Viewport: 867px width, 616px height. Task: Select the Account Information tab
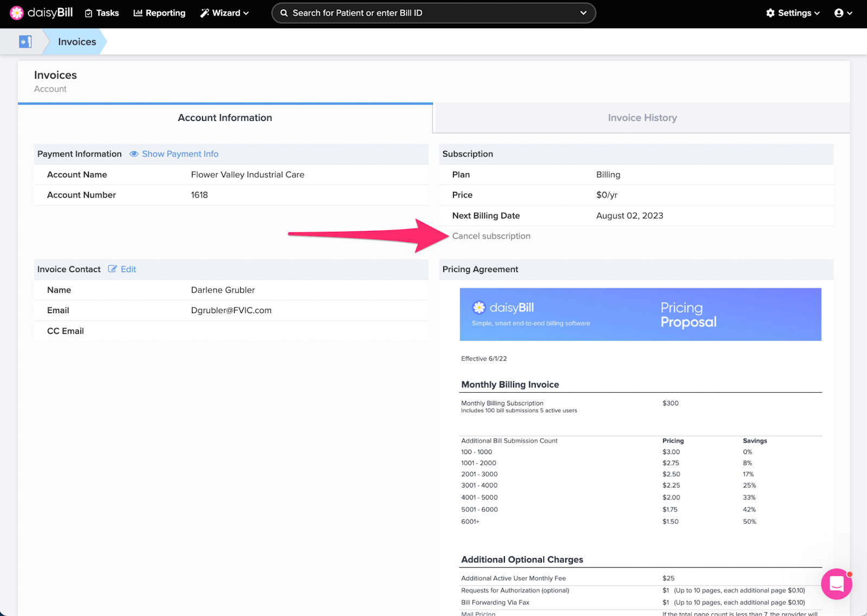pos(225,118)
